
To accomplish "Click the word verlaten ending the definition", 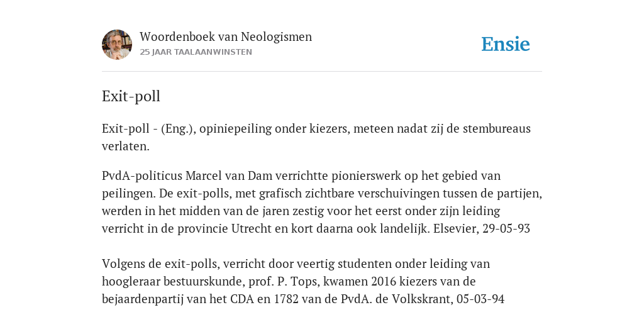I will [x=125, y=146].
